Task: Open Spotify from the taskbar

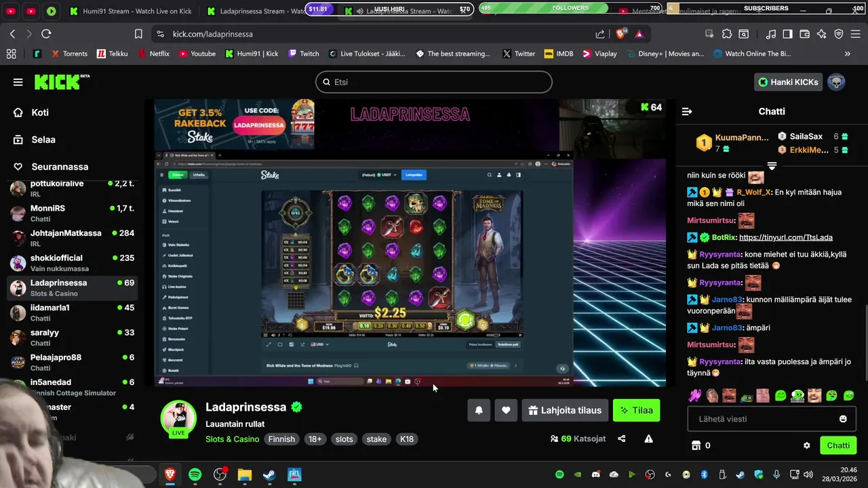Action: click(195, 474)
